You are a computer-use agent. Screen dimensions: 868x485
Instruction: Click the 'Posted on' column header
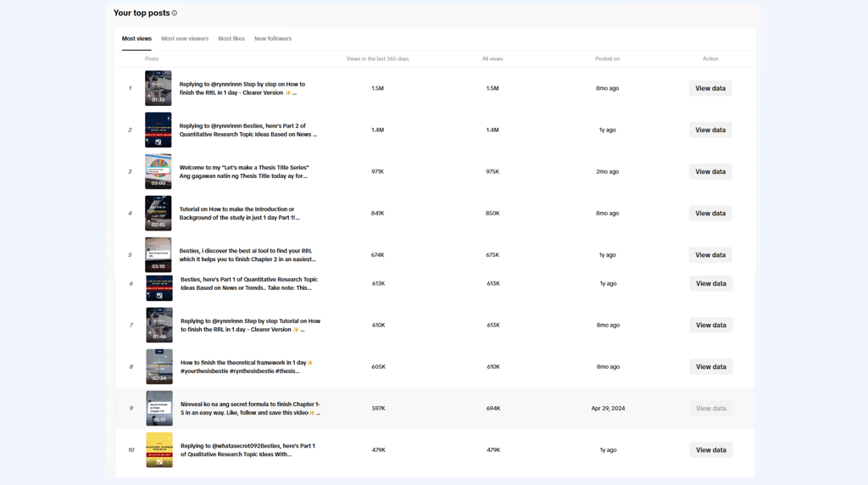(607, 59)
